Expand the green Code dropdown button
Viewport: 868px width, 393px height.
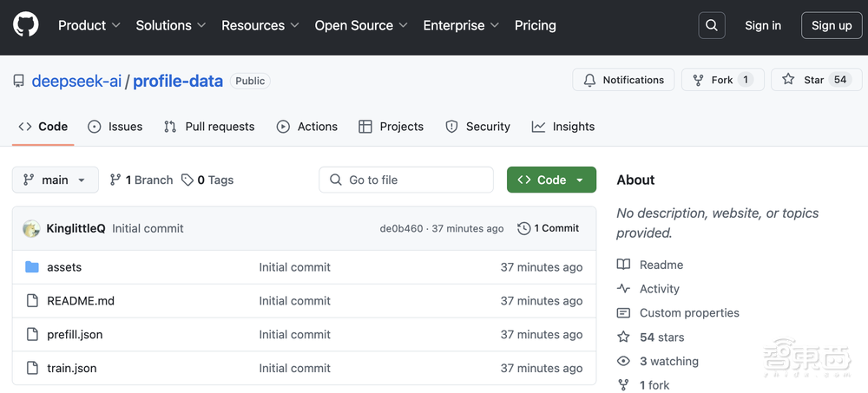tap(551, 180)
